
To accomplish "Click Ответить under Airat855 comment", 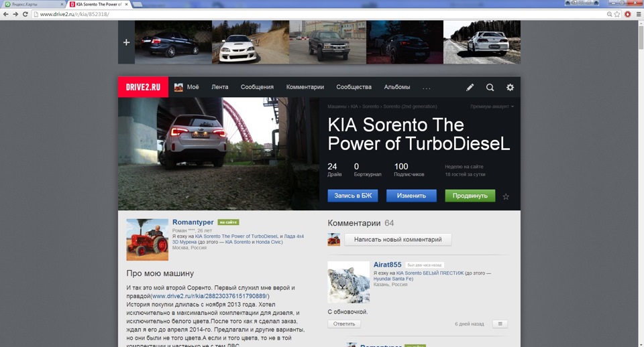I will click(344, 324).
